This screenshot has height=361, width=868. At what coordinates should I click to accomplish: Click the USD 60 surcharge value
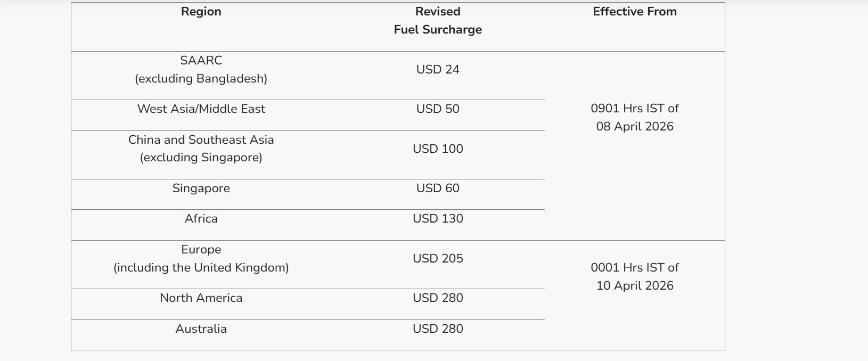click(438, 188)
